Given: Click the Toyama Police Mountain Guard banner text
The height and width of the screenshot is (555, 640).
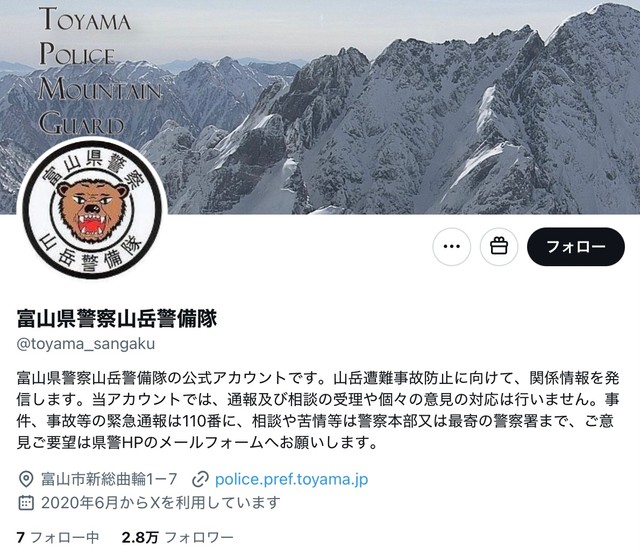Looking at the screenshot, I should [100, 70].
